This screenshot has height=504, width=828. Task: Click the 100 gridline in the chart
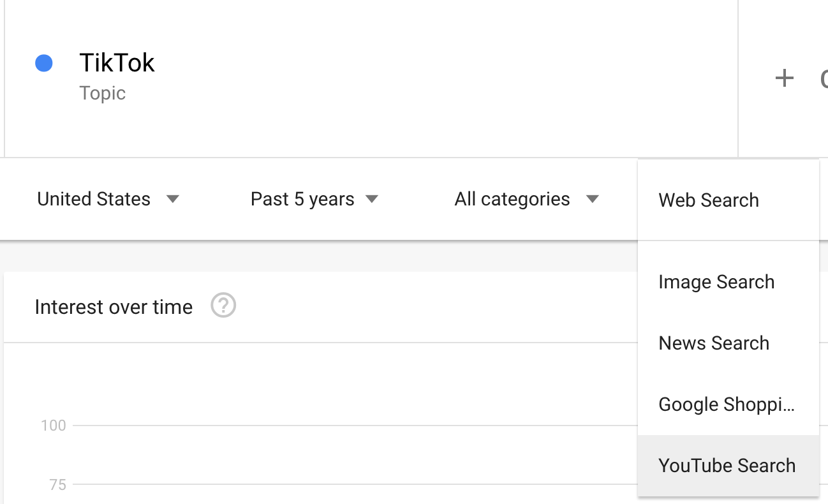point(351,426)
